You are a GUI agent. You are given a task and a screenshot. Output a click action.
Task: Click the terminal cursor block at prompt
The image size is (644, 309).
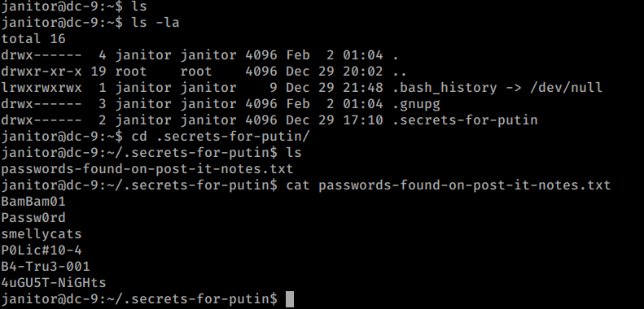(x=290, y=299)
